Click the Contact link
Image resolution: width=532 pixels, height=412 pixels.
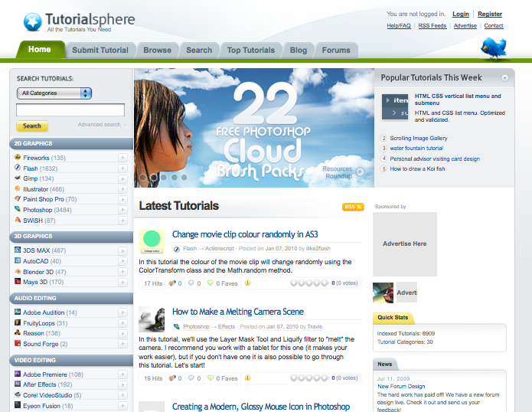494,26
